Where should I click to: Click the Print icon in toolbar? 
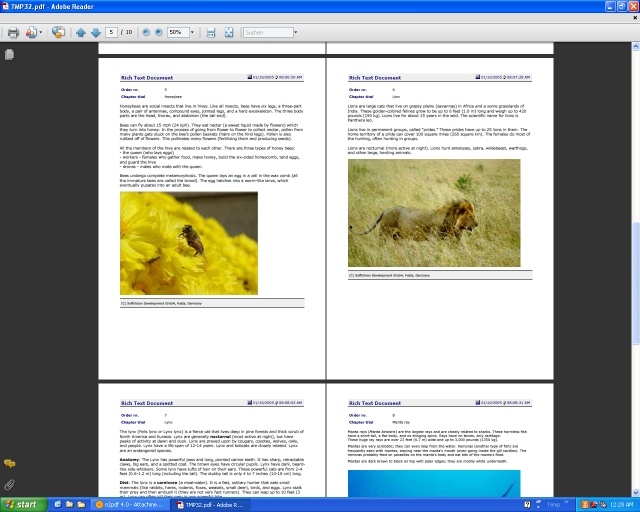click(13, 32)
